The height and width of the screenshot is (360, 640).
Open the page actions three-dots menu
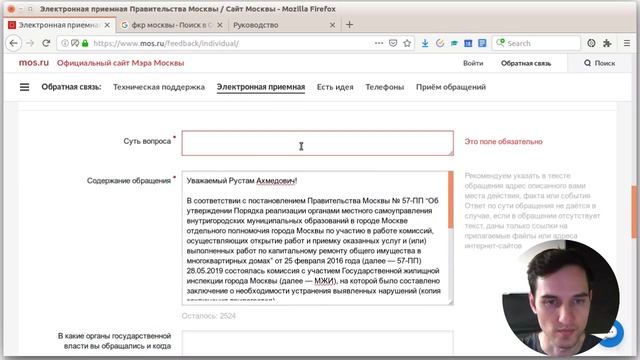point(379,43)
